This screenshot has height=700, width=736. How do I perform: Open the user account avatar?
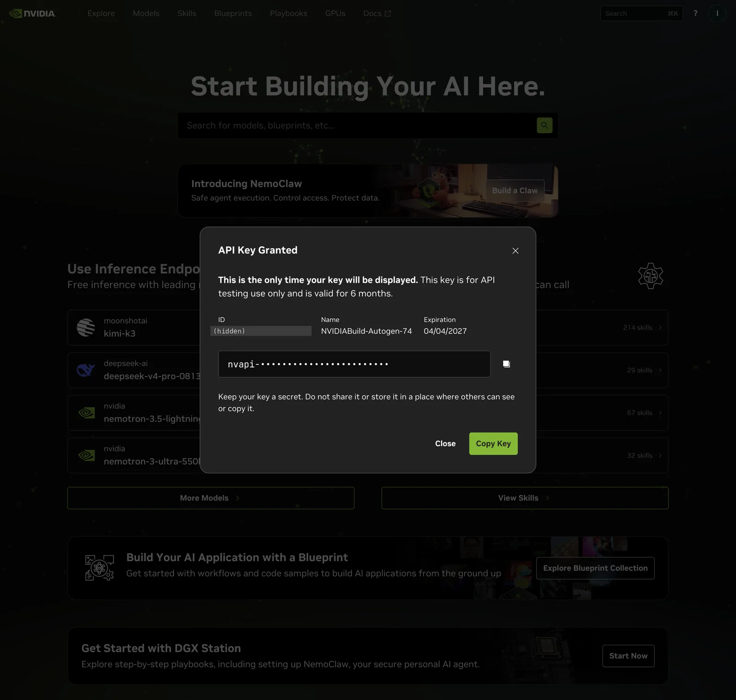[717, 13]
